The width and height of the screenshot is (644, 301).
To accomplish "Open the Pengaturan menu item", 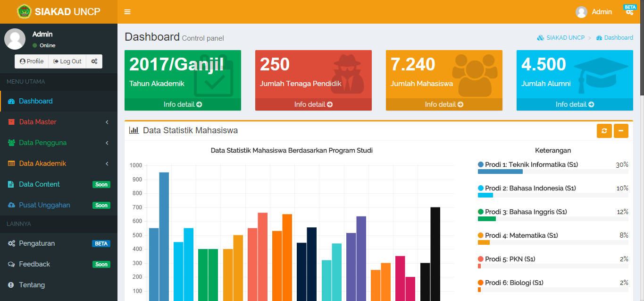I will pyautogui.click(x=59, y=243).
